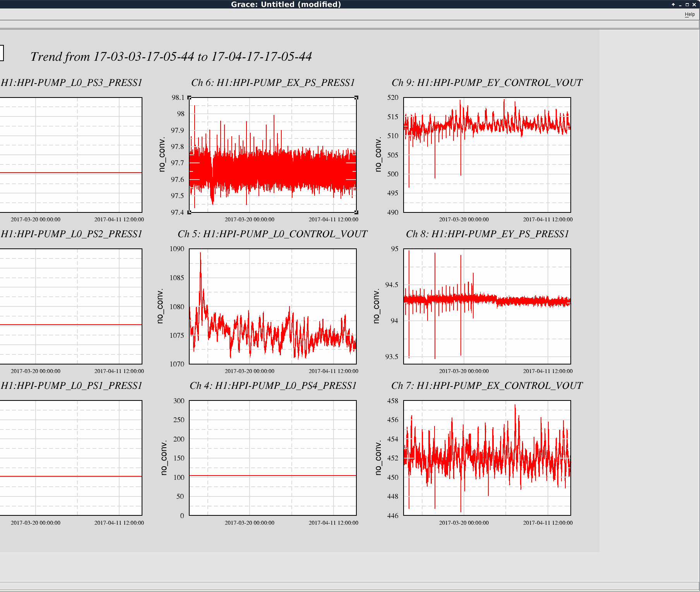Select the Ch 8 EY_PS_PRESS1 graph
The height and width of the screenshot is (592, 700).
[487, 306]
